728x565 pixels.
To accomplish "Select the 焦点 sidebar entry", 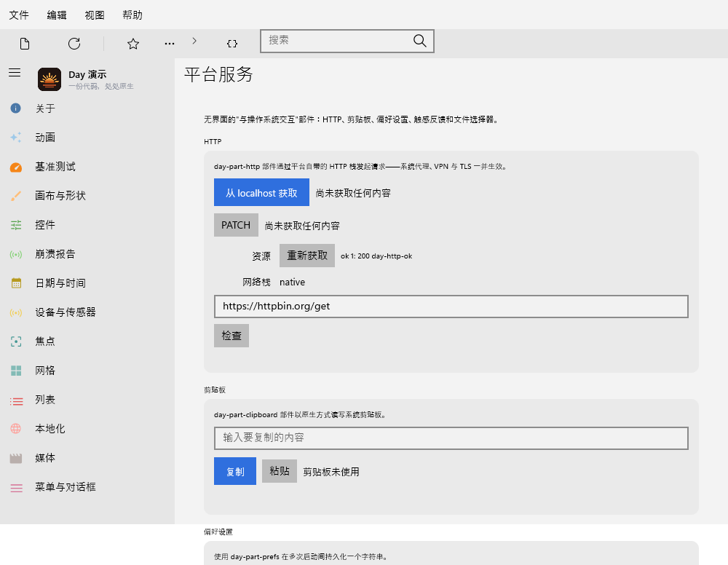I will (x=87, y=341).
